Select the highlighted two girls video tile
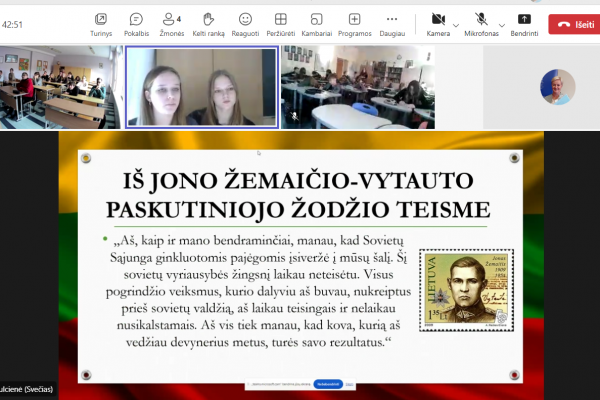Viewport: 600px width, 400px height. click(x=202, y=87)
